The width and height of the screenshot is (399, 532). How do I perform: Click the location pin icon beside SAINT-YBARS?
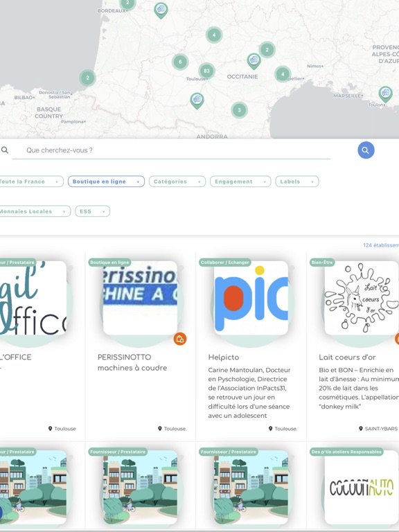[361, 429]
